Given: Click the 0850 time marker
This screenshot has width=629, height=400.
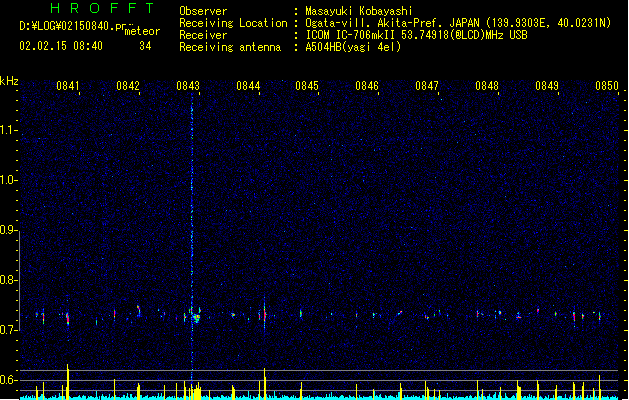Looking at the screenshot, I should [x=607, y=86].
